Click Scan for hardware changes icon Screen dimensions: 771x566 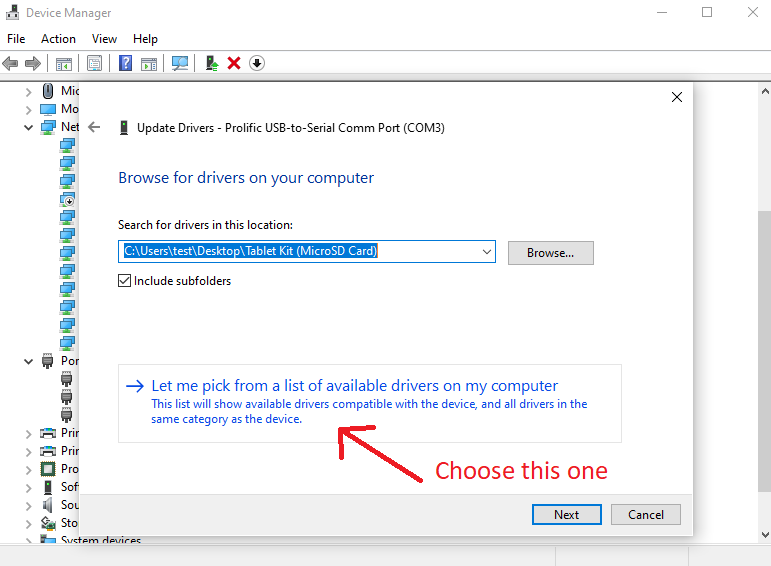click(180, 63)
